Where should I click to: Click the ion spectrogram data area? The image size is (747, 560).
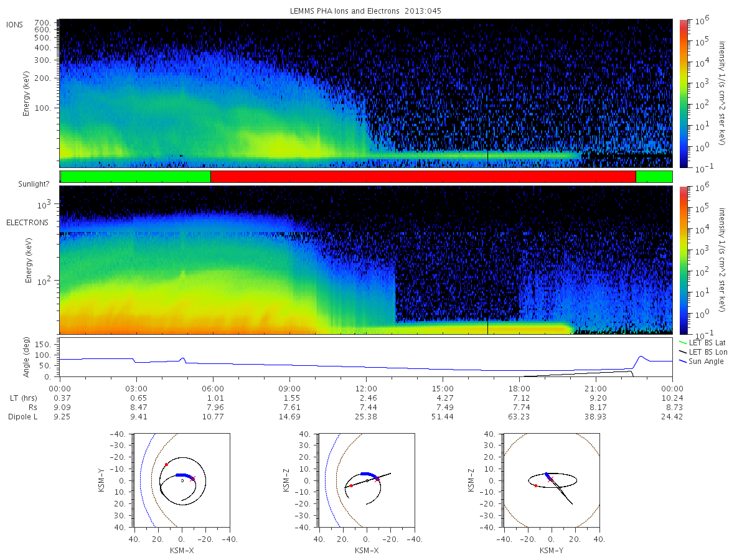point(366,93)
